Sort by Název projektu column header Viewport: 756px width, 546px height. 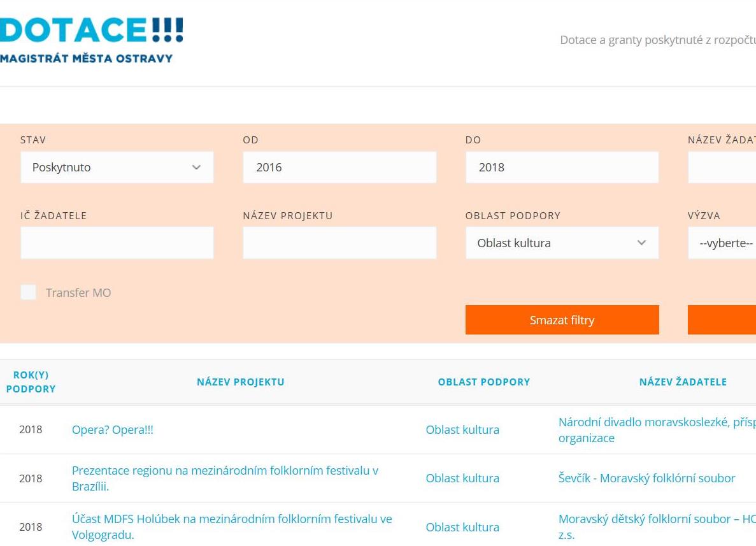240,382
